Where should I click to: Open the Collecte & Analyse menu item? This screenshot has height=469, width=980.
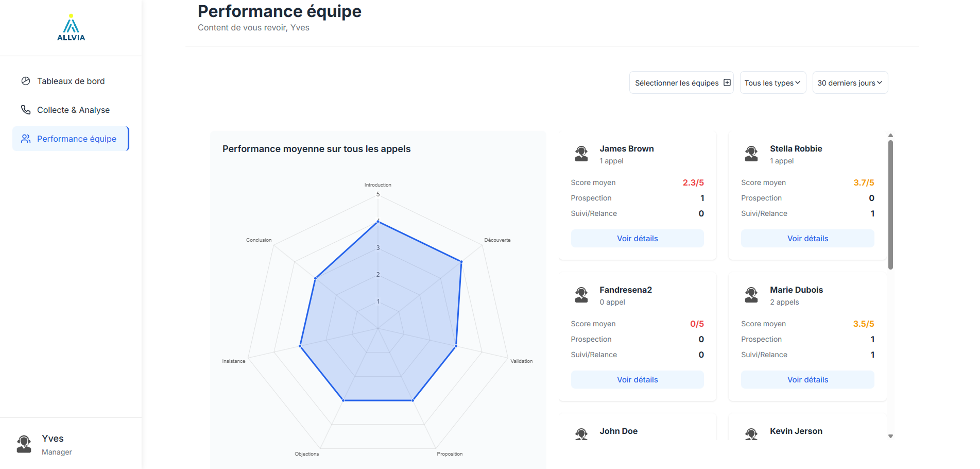(73, 110)
